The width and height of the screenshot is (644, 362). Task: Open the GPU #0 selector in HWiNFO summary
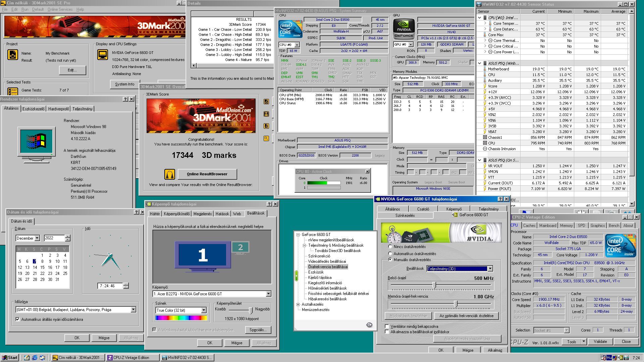[411, 44]
